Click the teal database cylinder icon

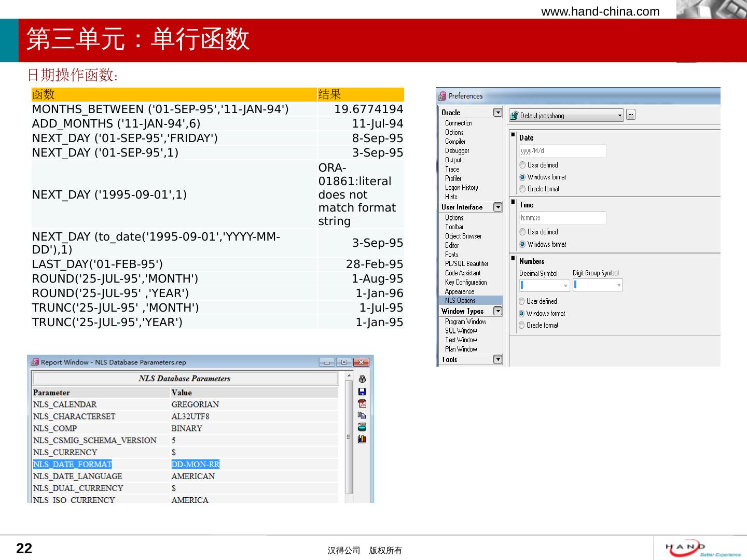click(x=362, y=427)
